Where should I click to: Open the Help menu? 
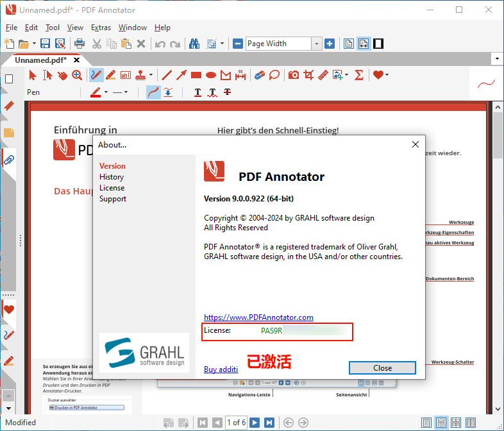162,28
